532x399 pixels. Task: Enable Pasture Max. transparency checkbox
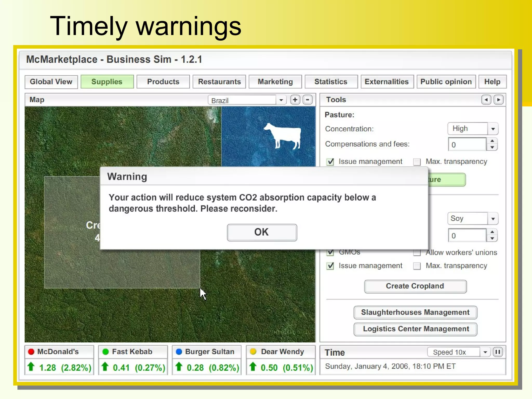[417, 162]
